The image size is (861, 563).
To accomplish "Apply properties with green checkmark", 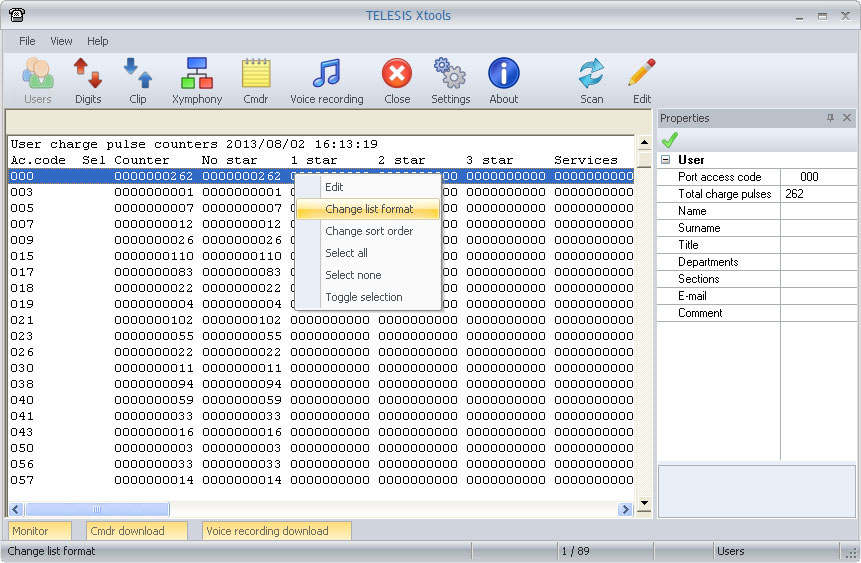I will point(670,140).
